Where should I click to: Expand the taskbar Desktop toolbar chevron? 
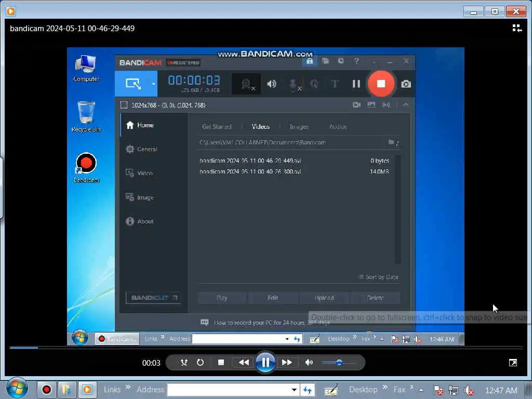click(385, 387)
